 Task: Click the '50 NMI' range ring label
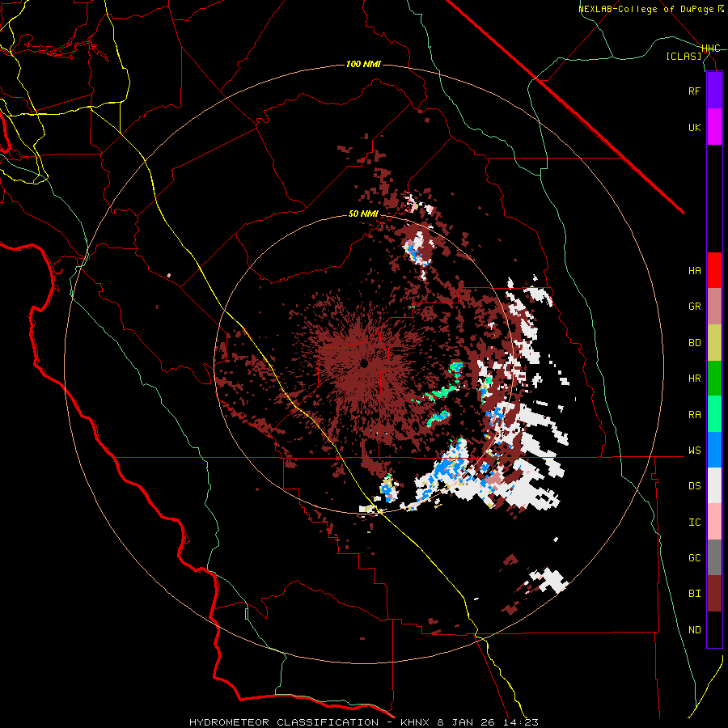pyautogui.click(x=363, y=214)
